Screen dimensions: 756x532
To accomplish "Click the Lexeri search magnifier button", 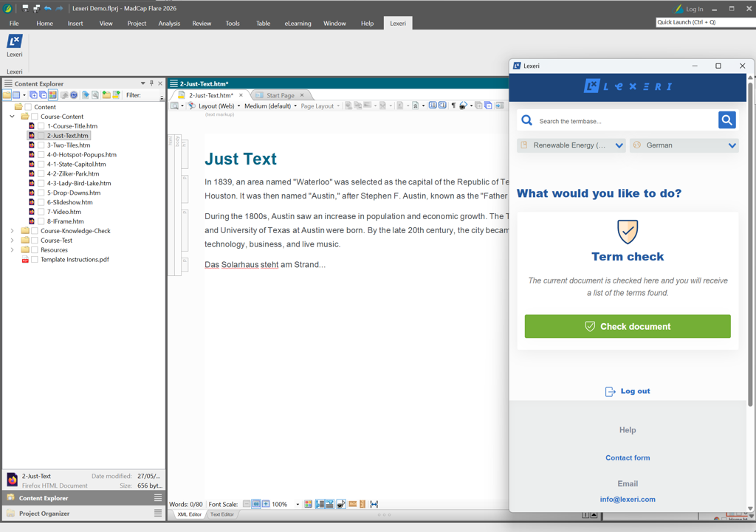I will [726, 120].
